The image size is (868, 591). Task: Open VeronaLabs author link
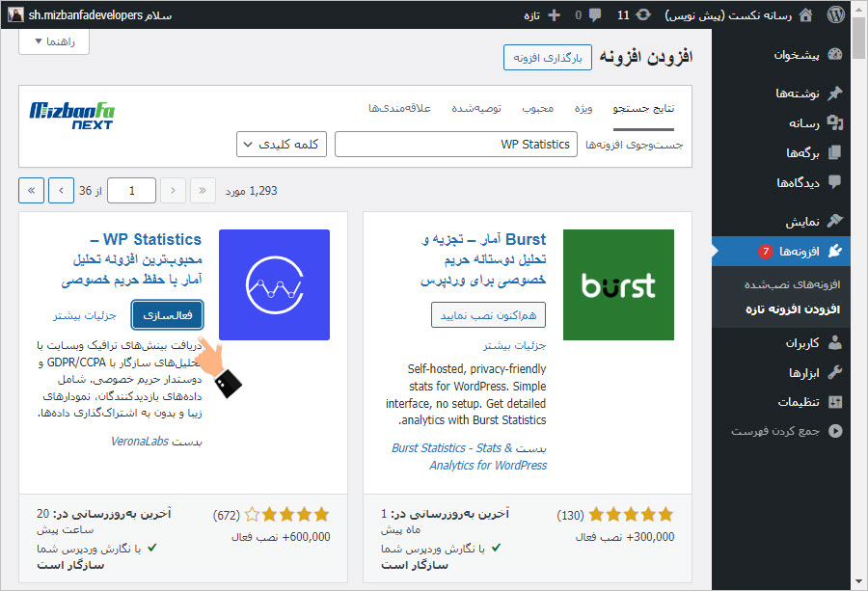[x=140, y=441]
